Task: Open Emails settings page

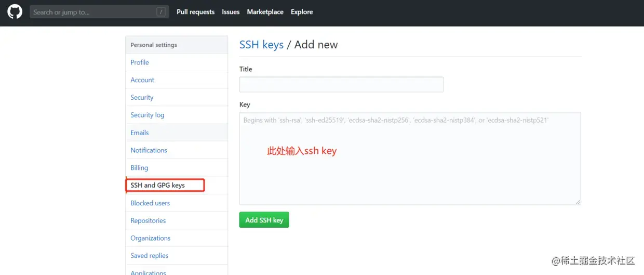Action: [177, 133]
